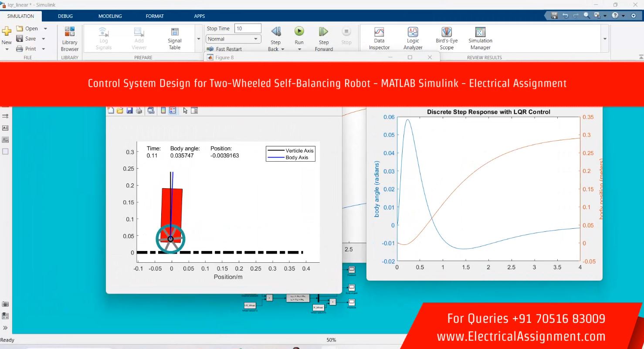Expand the simulation mode Normal dropdown
644x349 pixels.
coord(256,39)
